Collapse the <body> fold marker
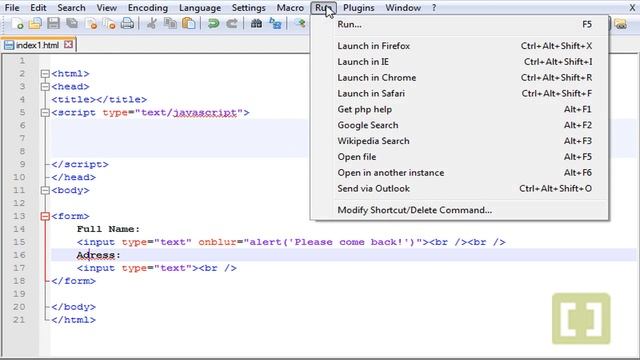 click(45, 190)
